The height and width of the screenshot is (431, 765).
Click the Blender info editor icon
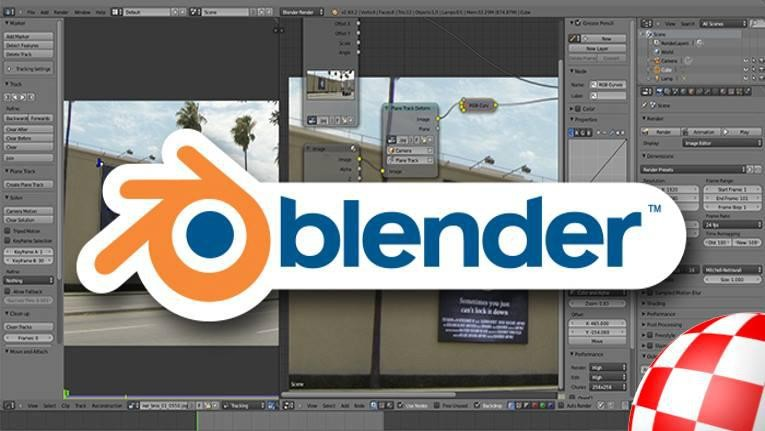[x=7, y=12]
